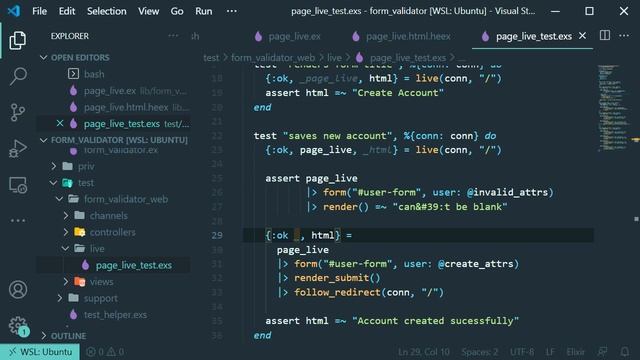This screenshot has height=360, width=640.
Task: Open the Search view in activity bar
Action: coord(18,76)
